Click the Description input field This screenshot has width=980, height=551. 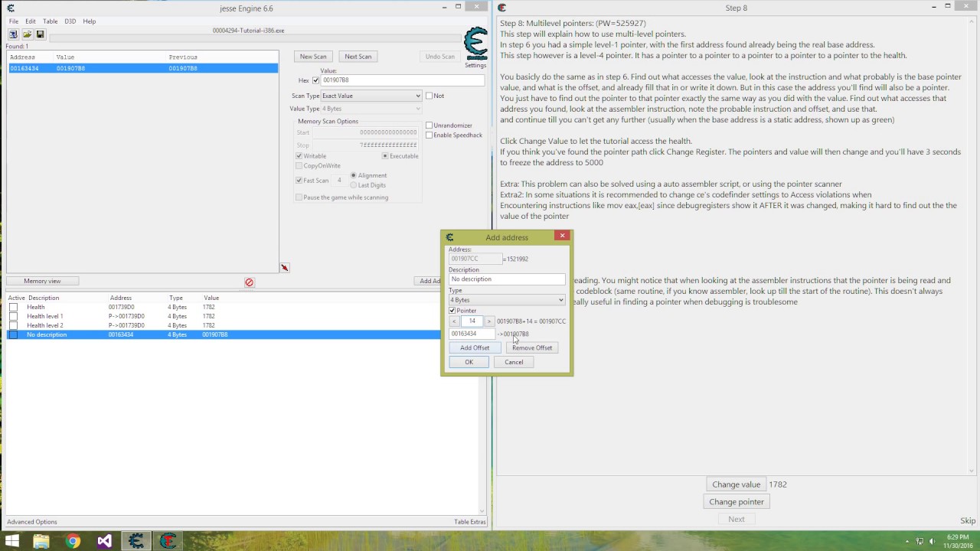tap(507, 279)
